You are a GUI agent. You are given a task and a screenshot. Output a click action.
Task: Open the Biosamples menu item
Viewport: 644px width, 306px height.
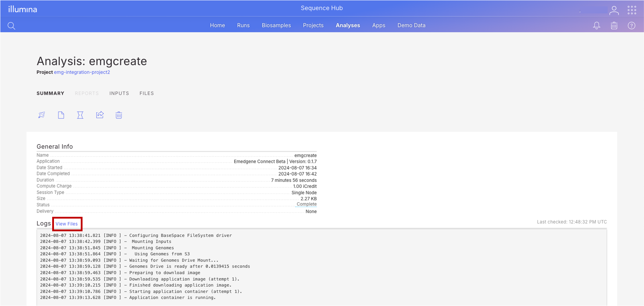276,25
